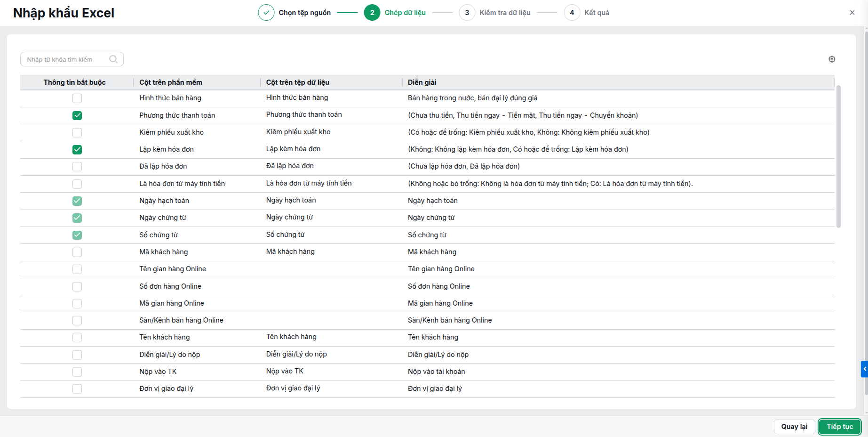868x437 pixels.
Task: Click step 4 circle Kết quả
Action: click(572, 13)
